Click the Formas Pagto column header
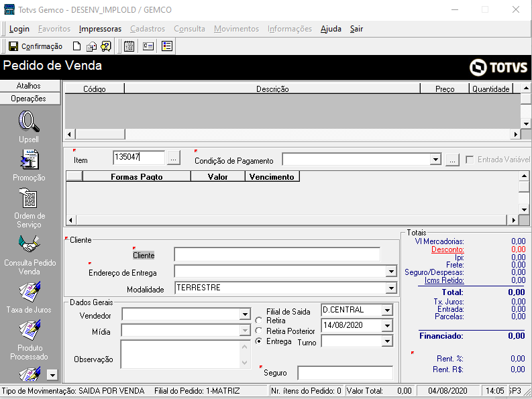The image size is (532, 399). tap(137, 176)
